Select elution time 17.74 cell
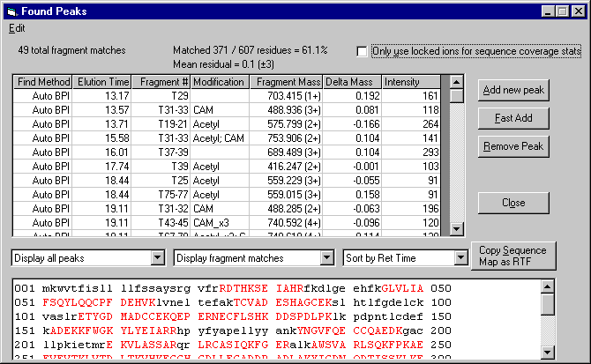This screenshot has height=364, width=591. coord(101,167)
